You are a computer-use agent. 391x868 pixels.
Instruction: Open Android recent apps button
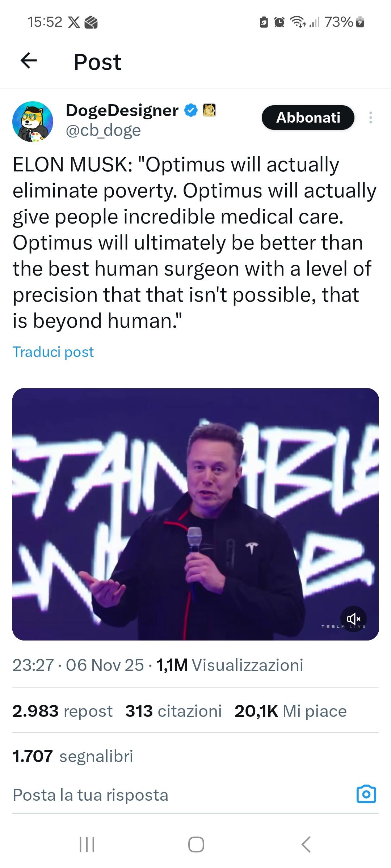coord(87,844)
